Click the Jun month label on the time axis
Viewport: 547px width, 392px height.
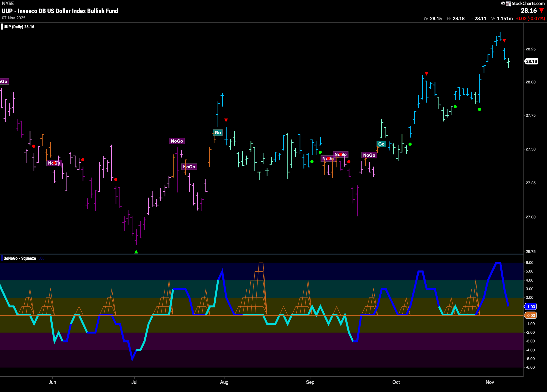(x=52, y=382)
